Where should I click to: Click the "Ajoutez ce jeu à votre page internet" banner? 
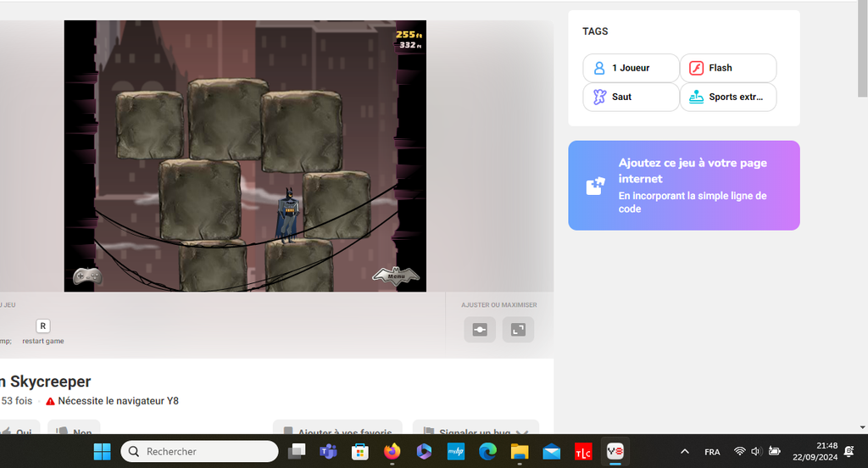point(683,186)
